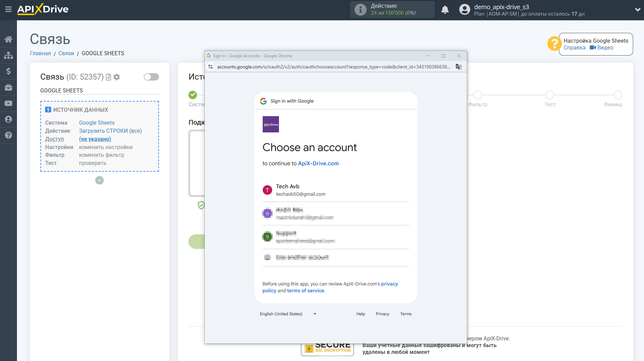Open connection settings gear icon
This screenshot has width=644, height=361.
(117, 77)
